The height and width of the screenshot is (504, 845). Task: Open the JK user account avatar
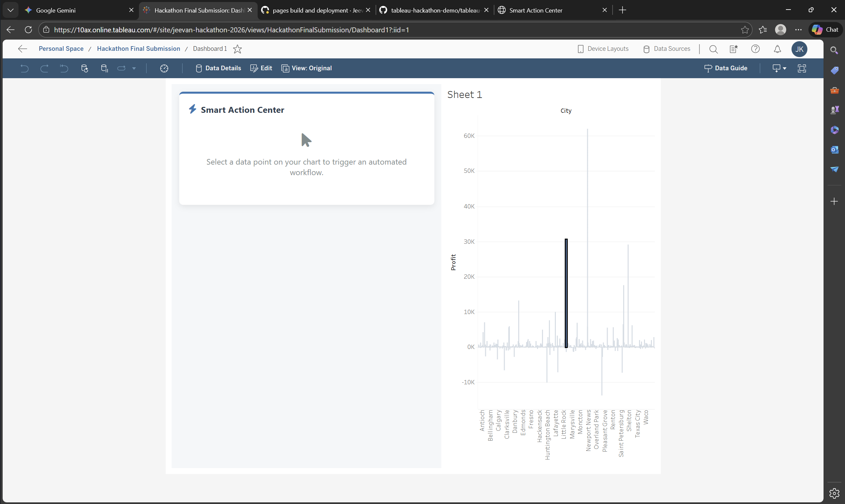[799, 49]
